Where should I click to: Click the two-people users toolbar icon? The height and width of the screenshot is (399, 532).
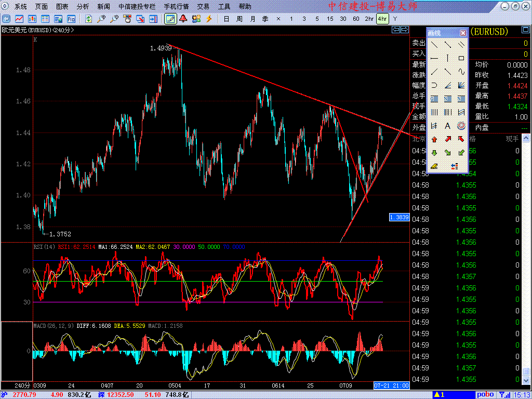[196, 19]
